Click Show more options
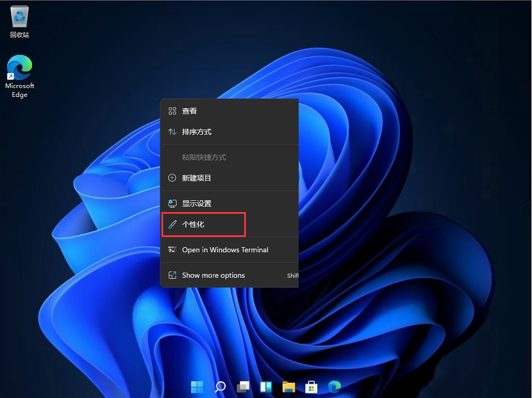 (213, 275)
